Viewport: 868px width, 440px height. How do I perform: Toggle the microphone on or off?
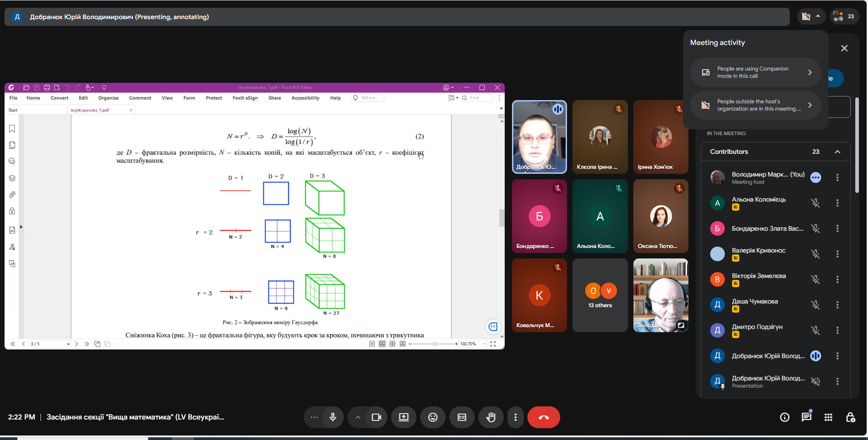click(333, 417)
